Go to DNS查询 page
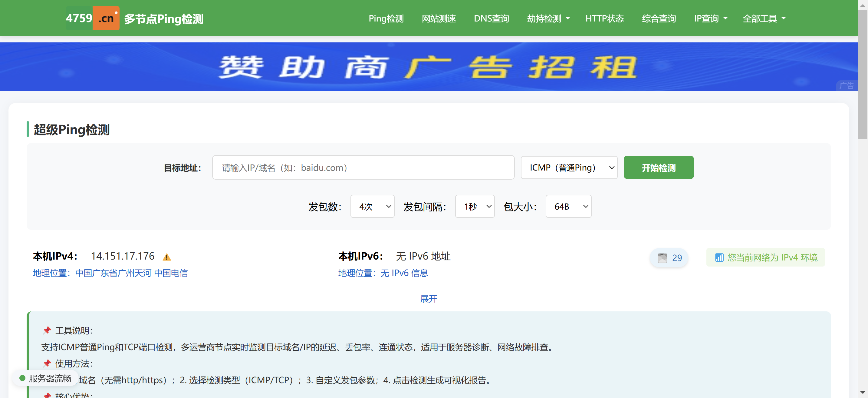The width and height of the screenshot is (868, 398). click(x=491, y=18)
